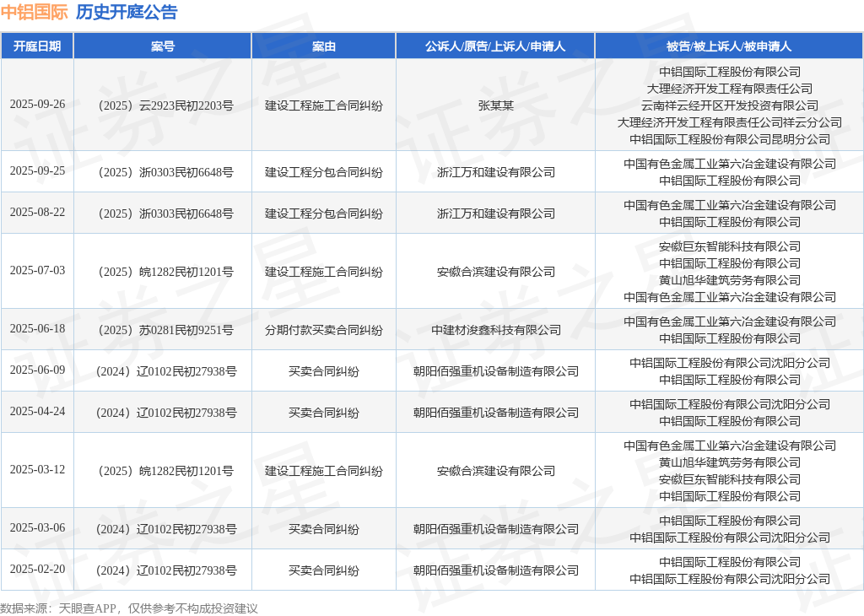Select the date cell 2025-07-03
Viewport: 864px width, 616px height.
click(x=37, y=271)
